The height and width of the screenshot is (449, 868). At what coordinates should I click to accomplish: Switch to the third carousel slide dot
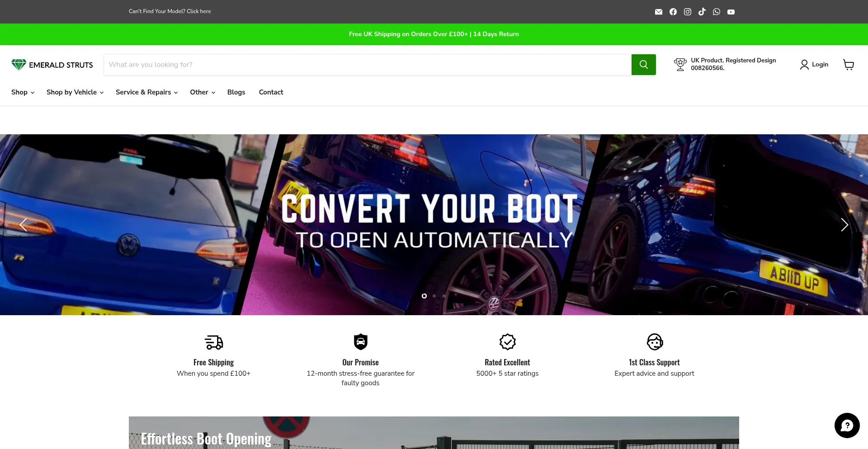[x=444, y=296]
